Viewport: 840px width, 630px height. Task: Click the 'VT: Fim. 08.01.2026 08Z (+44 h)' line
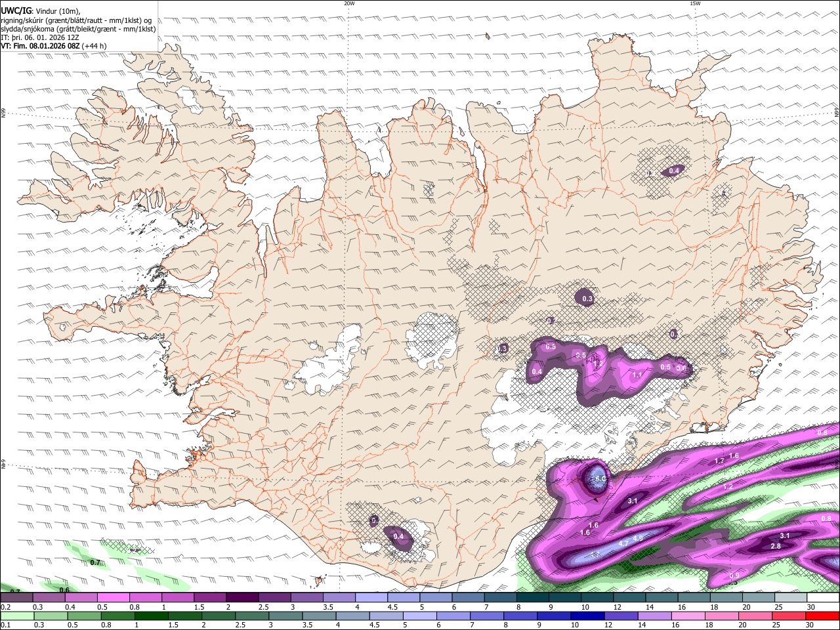54,47
